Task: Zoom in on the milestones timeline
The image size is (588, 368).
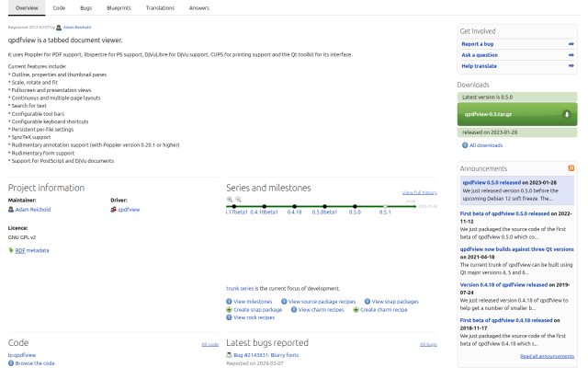Action: tap(230, 200)
